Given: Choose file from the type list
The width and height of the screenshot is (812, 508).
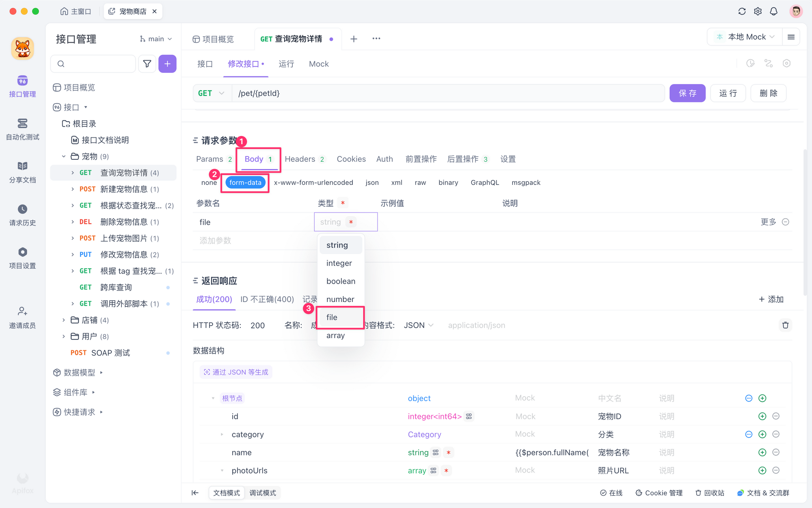Looking at the screenshot, I should click(341, 317).
